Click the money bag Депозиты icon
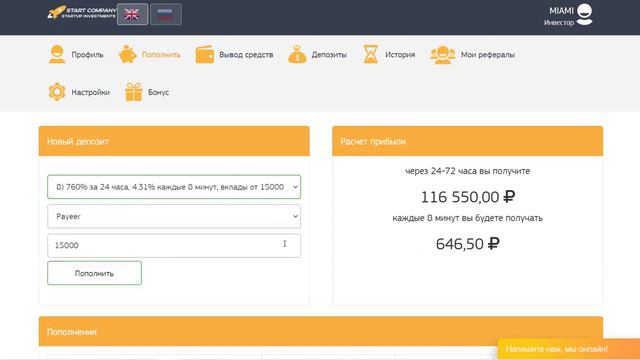The image size is (640, 360). coord(297,54)
